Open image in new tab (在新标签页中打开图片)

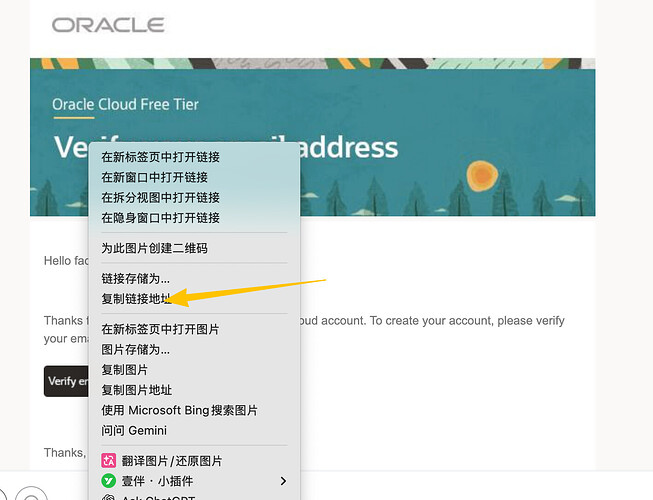point(194,329)
